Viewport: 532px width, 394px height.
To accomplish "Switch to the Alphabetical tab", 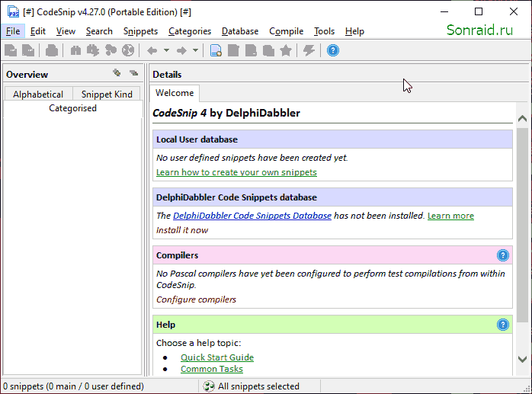I will [x=38, y=94].
